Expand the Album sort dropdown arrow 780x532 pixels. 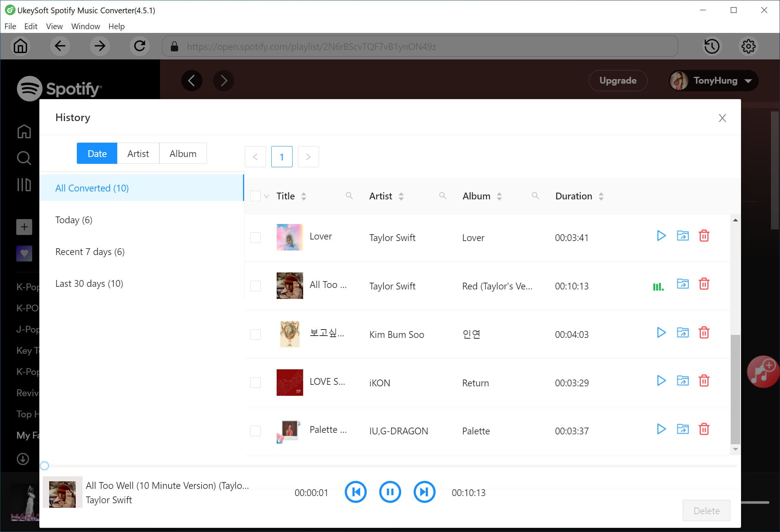tap(499, 196)
